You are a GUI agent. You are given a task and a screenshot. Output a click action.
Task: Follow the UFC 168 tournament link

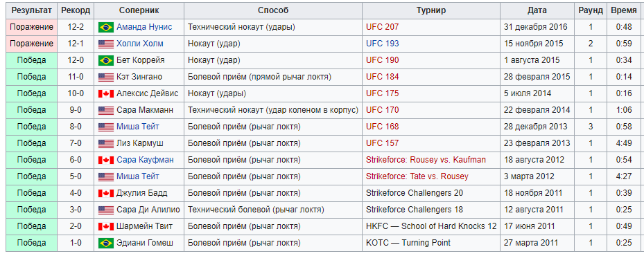click(x=383, y=127)
